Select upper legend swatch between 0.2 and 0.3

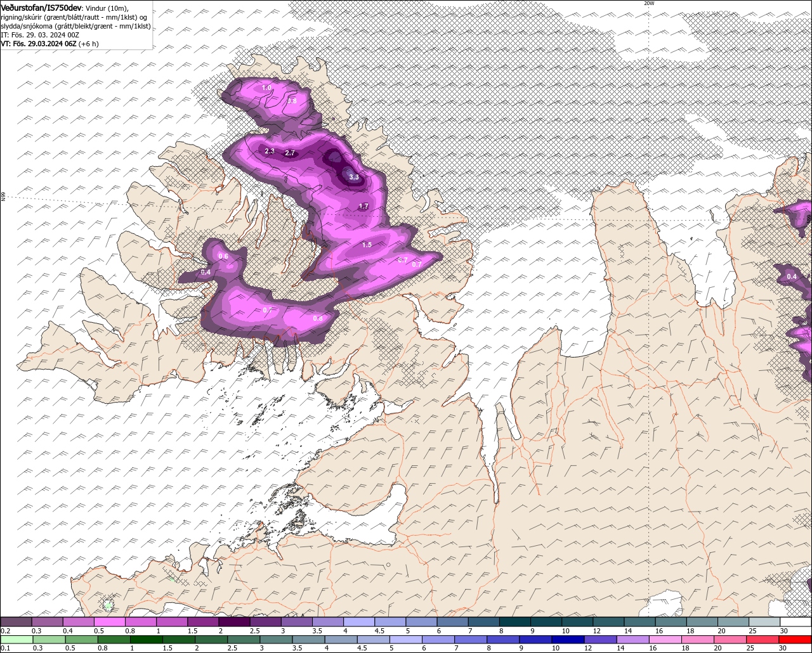tap(16, 622)
